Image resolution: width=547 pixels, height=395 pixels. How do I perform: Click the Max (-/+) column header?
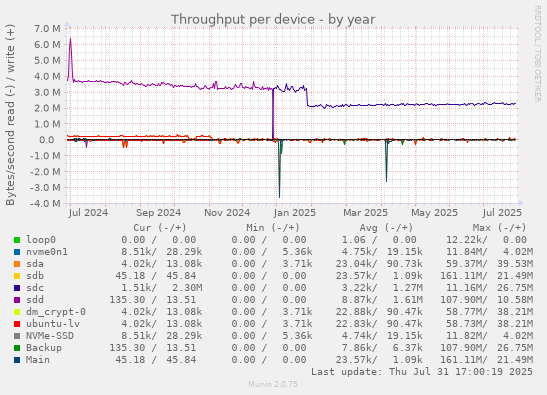[x=499, y=228]
